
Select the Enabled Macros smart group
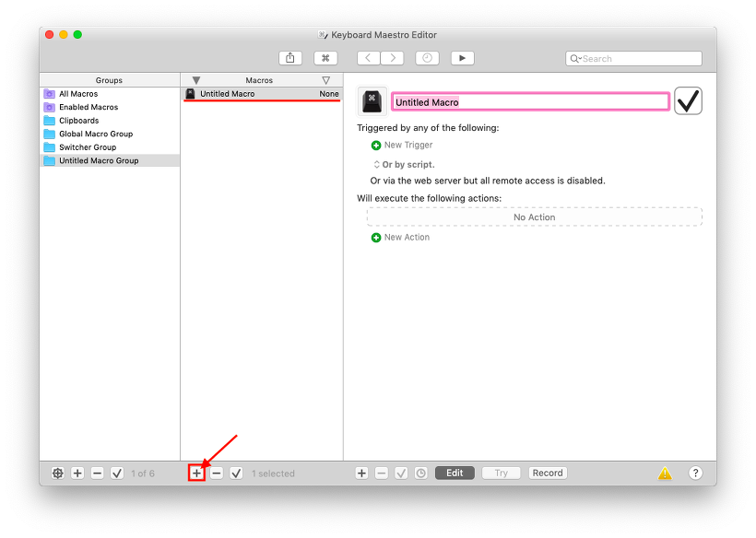click(110, 107)
